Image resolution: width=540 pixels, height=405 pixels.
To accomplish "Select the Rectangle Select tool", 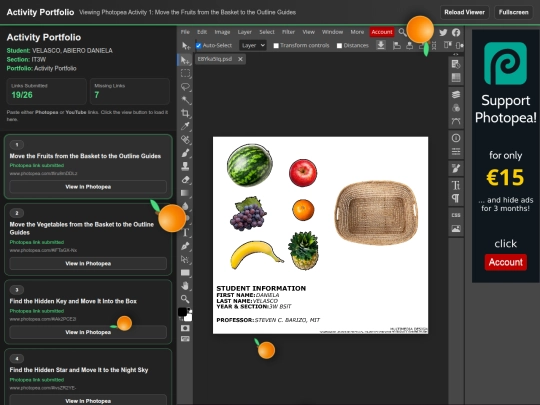I will tap(185, 73).
